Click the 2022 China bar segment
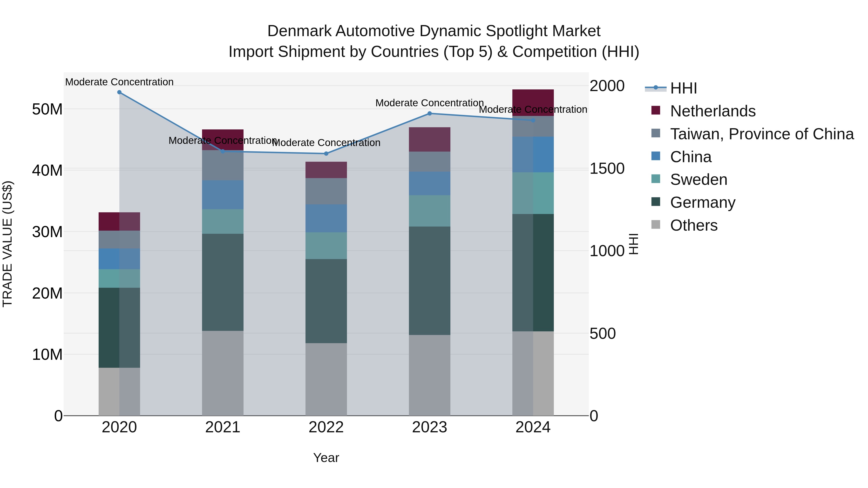This screenshot has width=868, height=488. [326, 218]
